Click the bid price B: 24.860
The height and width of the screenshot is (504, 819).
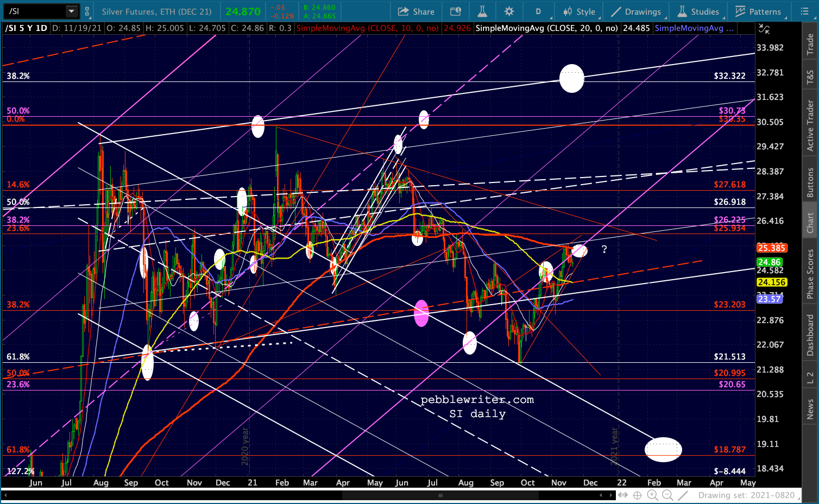pos(320,8)
